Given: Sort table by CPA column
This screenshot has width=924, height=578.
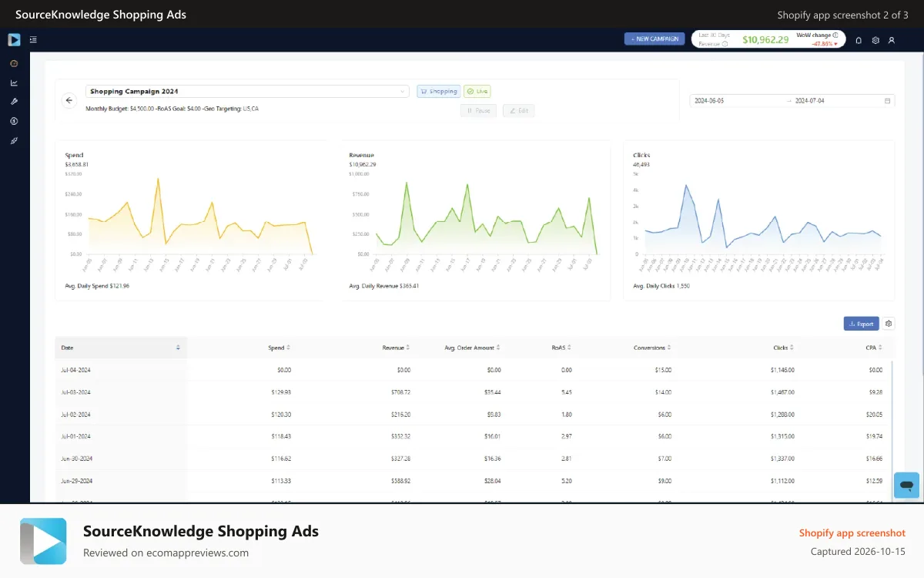Looking at the screenshot, I should click(x=880, y=348).
